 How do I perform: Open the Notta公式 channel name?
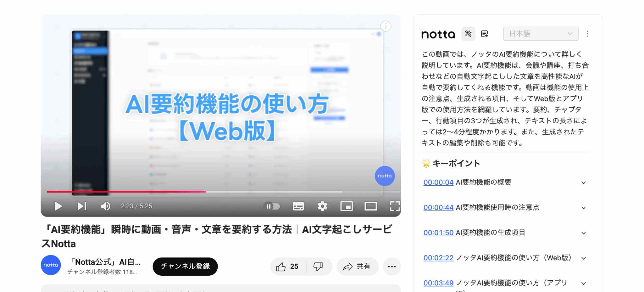coord(105,262)
